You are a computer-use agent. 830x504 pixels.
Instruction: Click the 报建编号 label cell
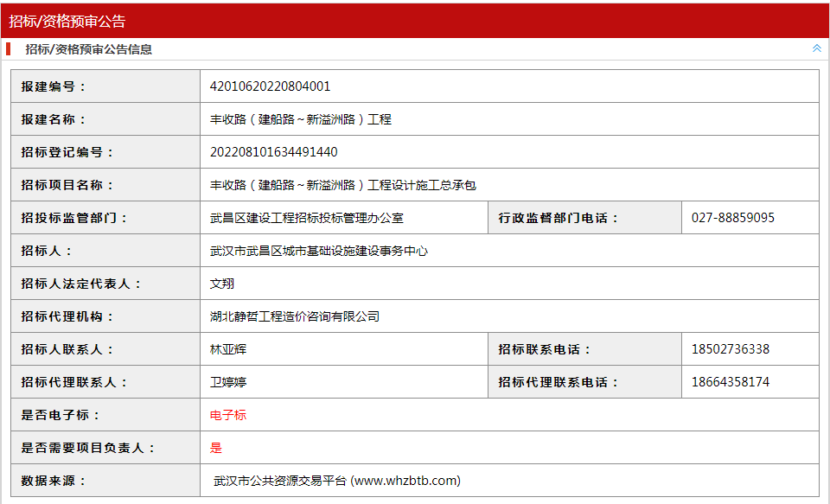[105, 86]
